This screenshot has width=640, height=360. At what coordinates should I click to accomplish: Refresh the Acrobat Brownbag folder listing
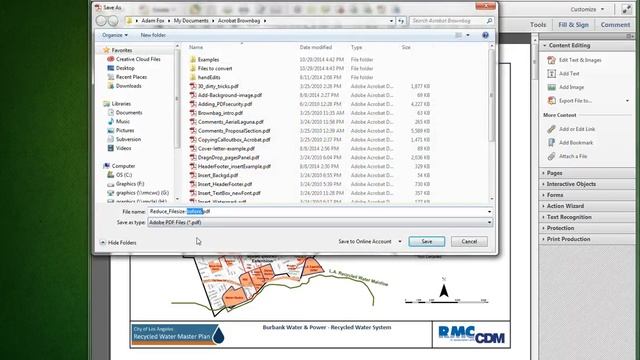point(401,20)
